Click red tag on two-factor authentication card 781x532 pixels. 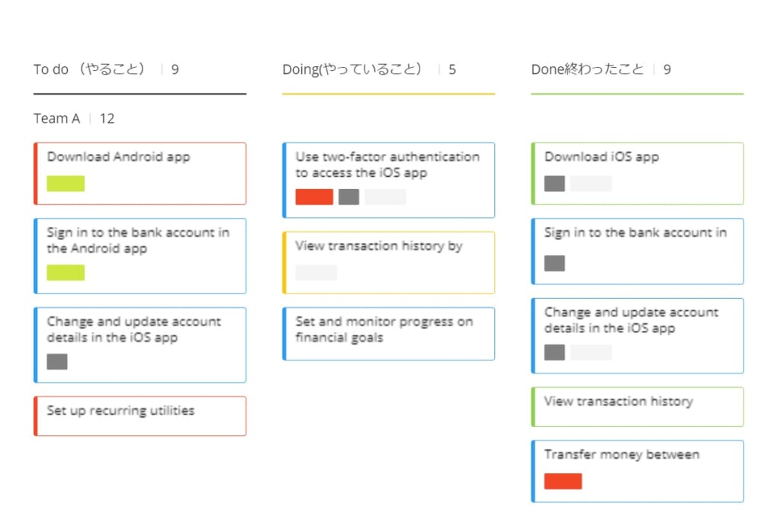pos(314,197)
